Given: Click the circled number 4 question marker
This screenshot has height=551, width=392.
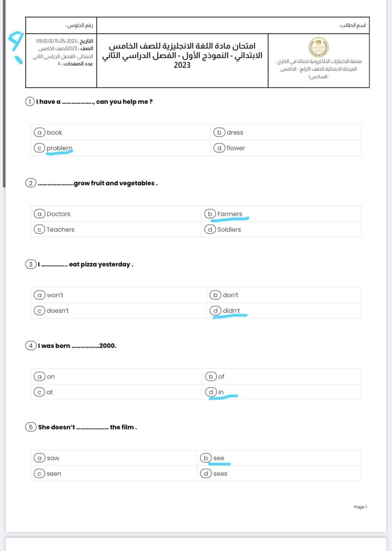Looking at the screenshot, I should [x=30, y=346].
